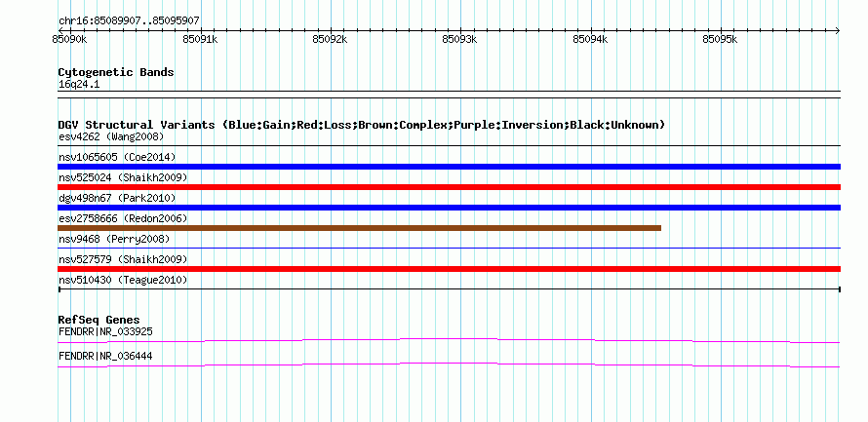Image resolution: width=868 pixels, height=422 pixels.
Task: Select the red nsv525024 loss bar
Action: pos(449,187)
